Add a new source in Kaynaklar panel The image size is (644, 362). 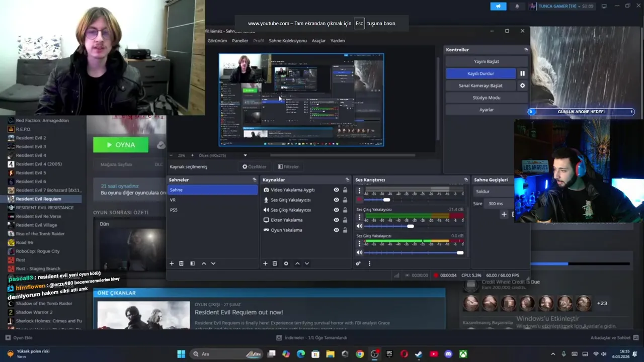pos(265,263)
